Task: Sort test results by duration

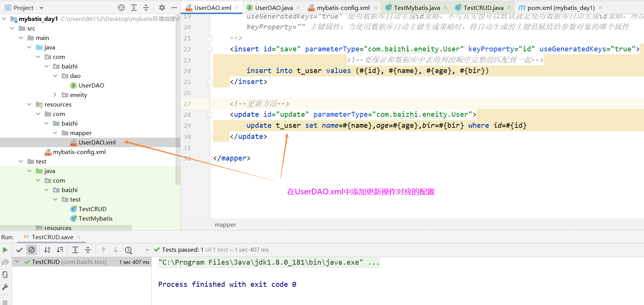Action: tap(60, 250)
